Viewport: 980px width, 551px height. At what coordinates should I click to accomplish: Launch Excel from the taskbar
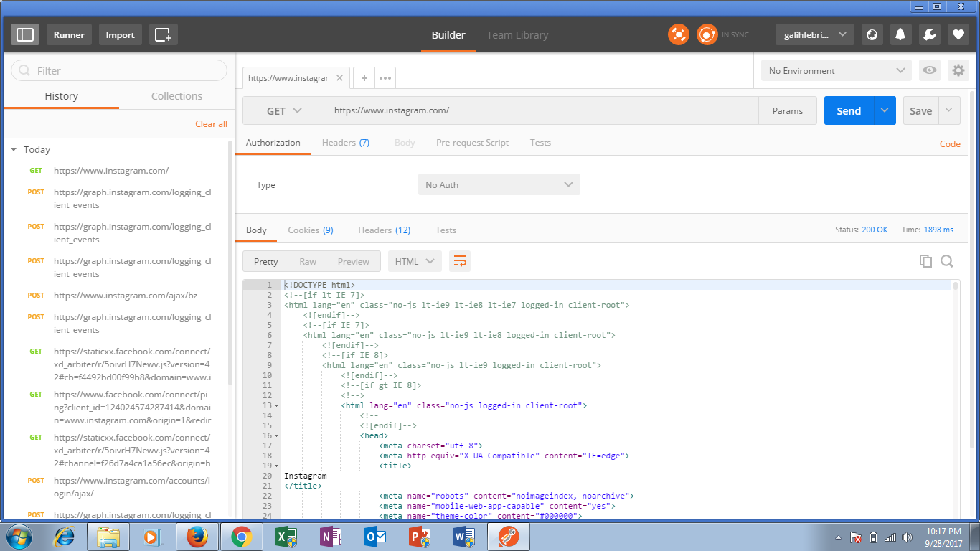[x=286, y=536]
